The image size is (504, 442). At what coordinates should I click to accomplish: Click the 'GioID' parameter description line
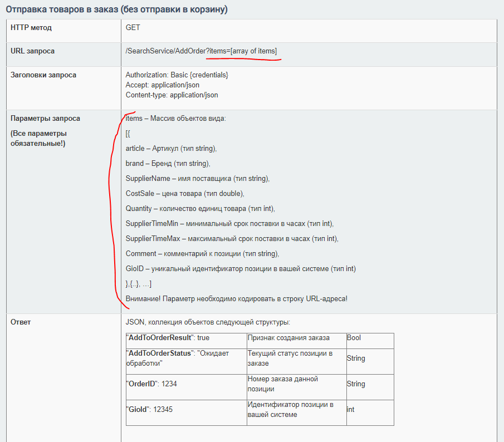(x=241, y=268)
